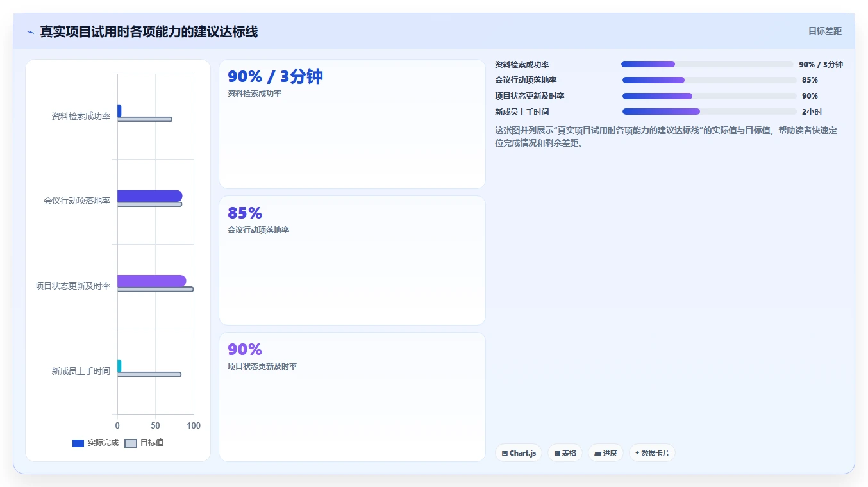This screenshot has width=868, height=487.
Task: Click the 新成员上手时间 progress bar
Action: click(x=710, y=111)
